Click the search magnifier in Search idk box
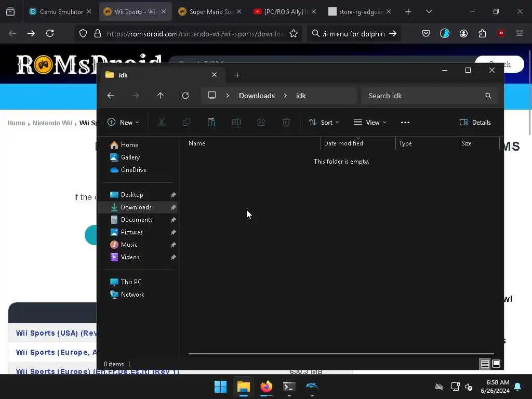The image size is (532, 399). pos(488,96)
